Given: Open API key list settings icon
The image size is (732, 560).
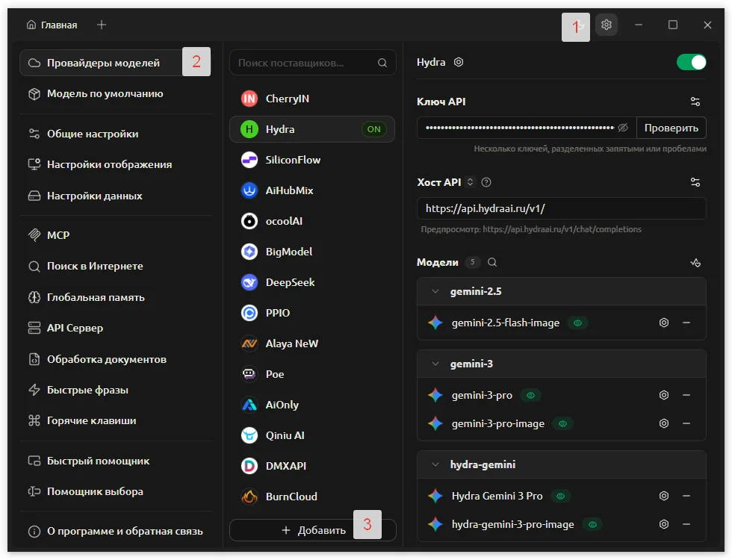Looking at the screenshot, I should pyautogui.click(x=695, y=102).
